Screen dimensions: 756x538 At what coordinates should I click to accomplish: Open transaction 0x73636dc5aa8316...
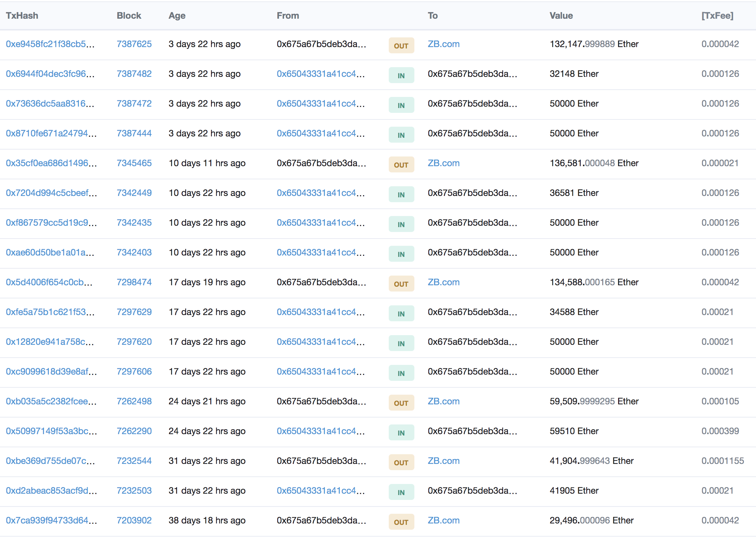[50, 104]
